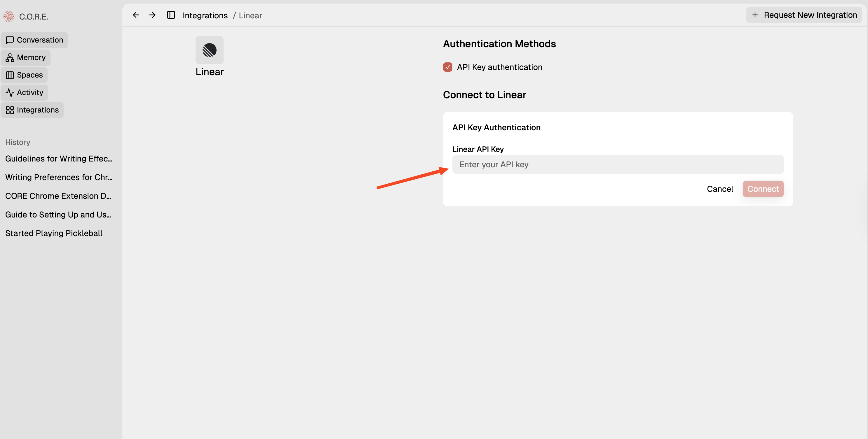Select Linear in the breadcrumb

[x=250, y=15]
